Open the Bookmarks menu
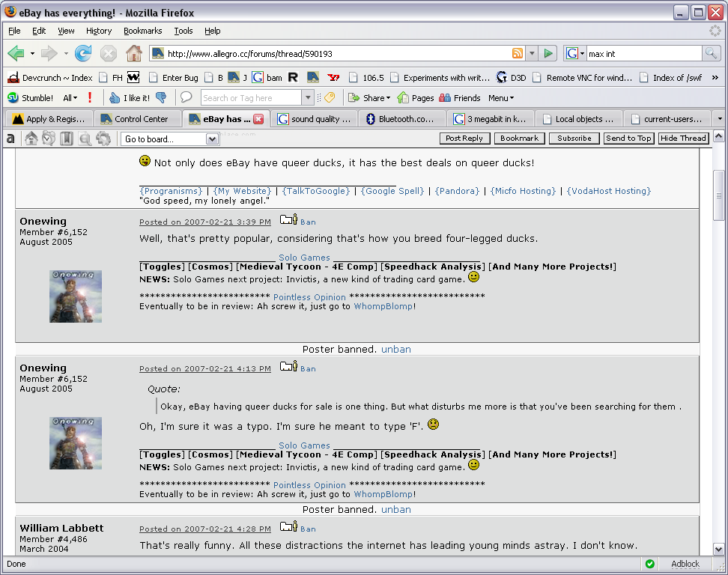The image size is (728, 575). click(x=142, y=31)
